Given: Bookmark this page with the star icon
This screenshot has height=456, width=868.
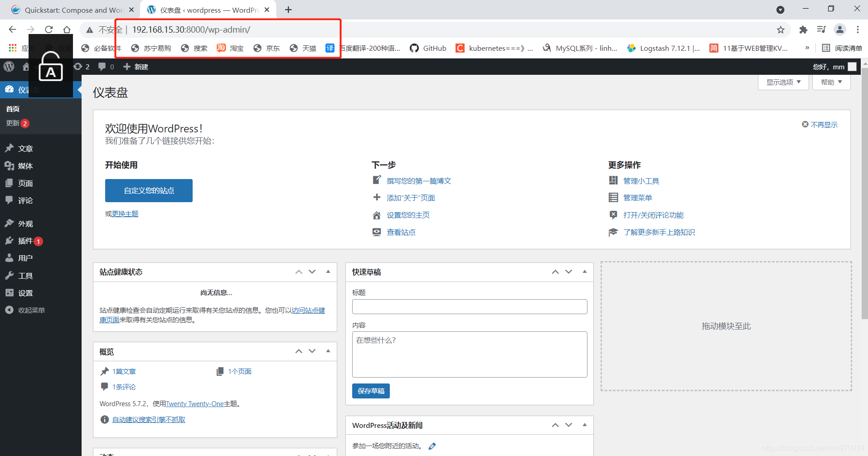Looking at the screenshot, I should tap(781, 30).
